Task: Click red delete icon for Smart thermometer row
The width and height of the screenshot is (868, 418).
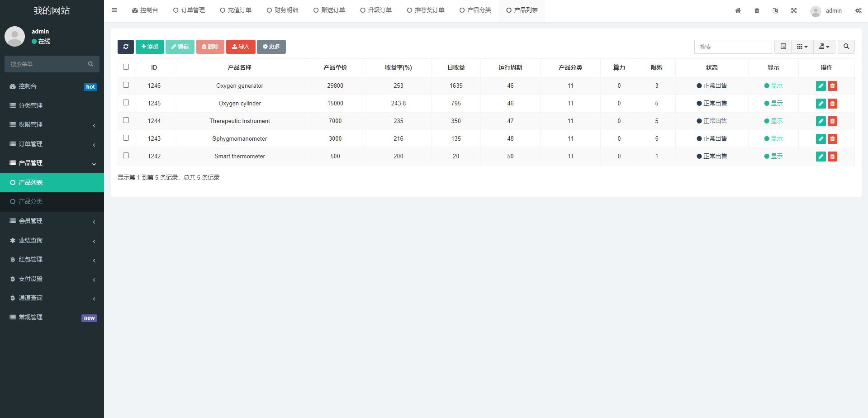Action: (832, 157)
